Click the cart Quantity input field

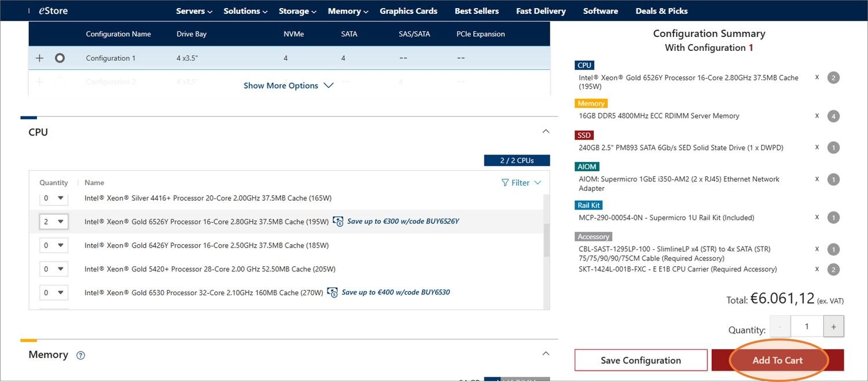click(807, 326)
